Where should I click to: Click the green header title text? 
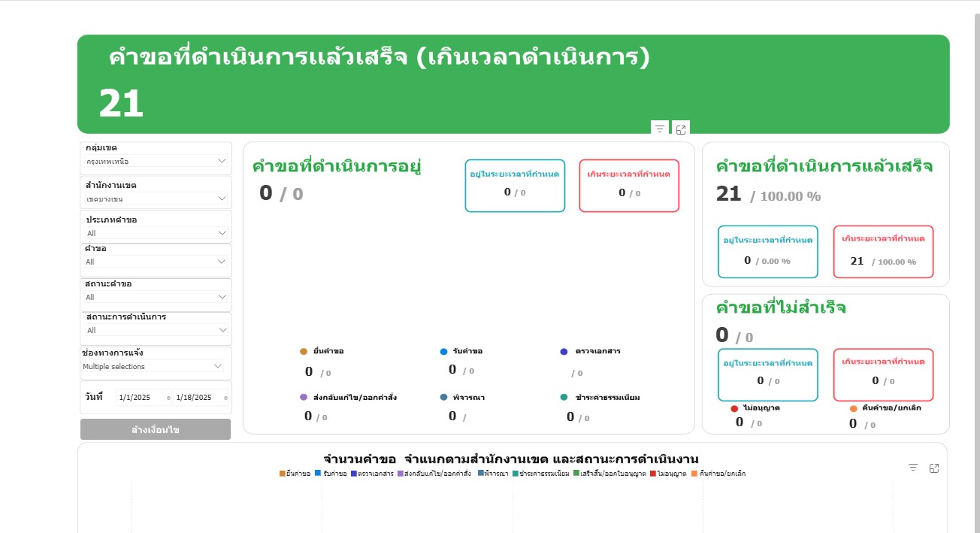coord(379,57)
